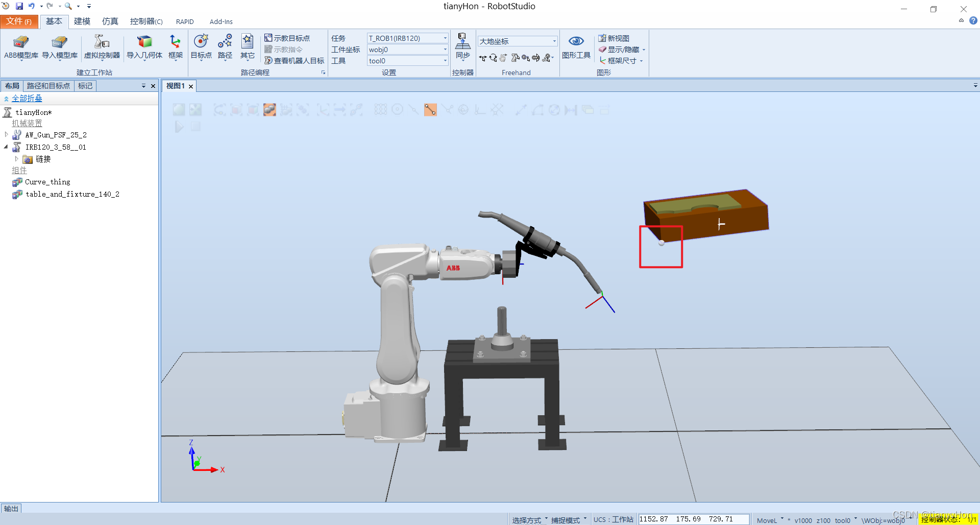Screen dimensions: 980x525
Task: Click 全部折叠 (collapse all) link
Action: pyautogui.click(x=27, y=99)
